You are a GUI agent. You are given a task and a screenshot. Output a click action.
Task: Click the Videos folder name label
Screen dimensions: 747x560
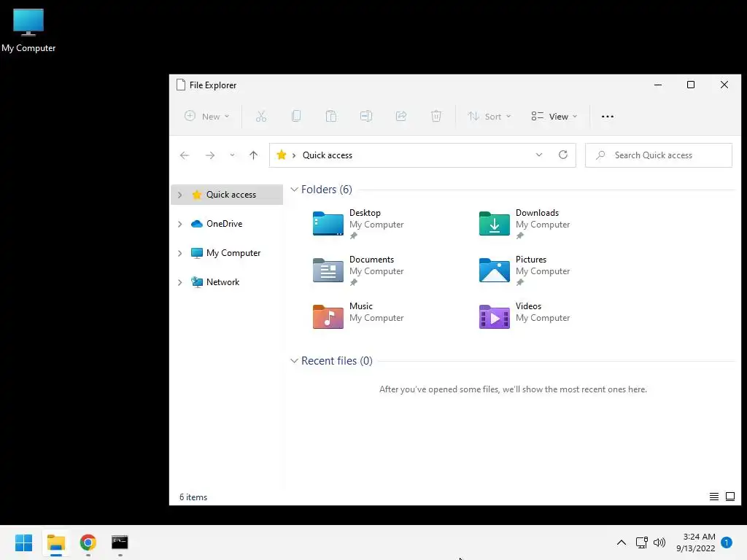[x=528, y=306]
